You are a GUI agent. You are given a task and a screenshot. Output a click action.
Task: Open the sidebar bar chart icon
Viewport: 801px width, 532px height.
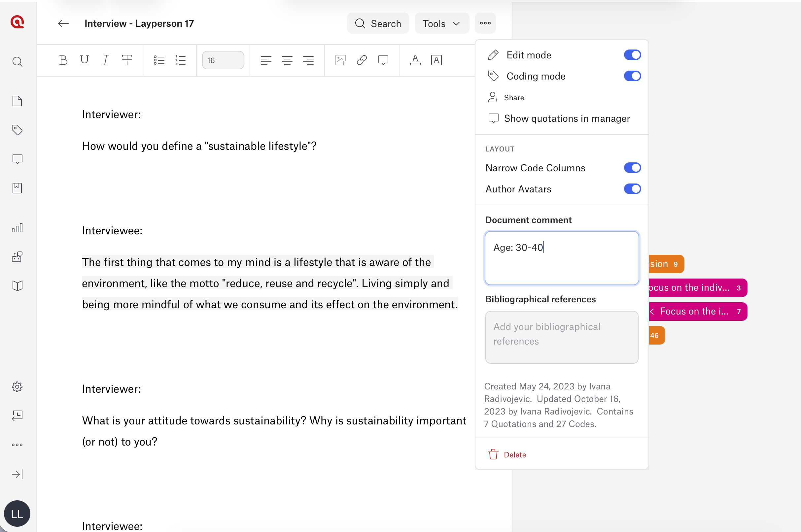click(17, 228)
